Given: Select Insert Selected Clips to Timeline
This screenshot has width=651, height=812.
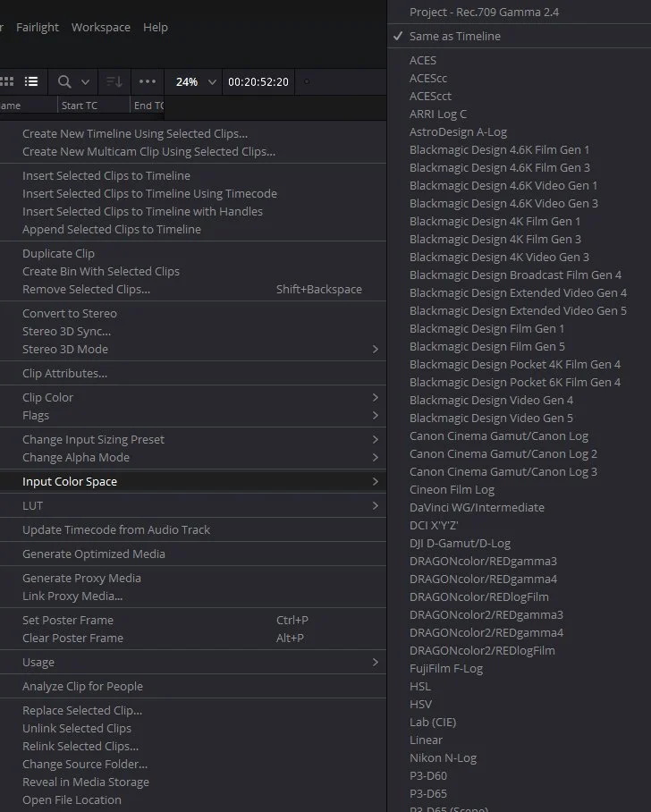Looking at the screenshot, I should pyautogui.click(x=106, y=175).
